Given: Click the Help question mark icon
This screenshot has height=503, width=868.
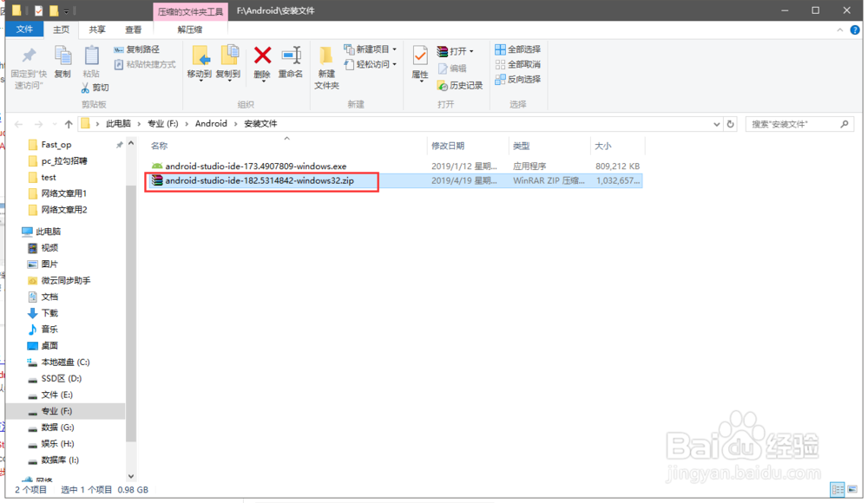Looking at the screenshot, I should (x=855, y=29).
